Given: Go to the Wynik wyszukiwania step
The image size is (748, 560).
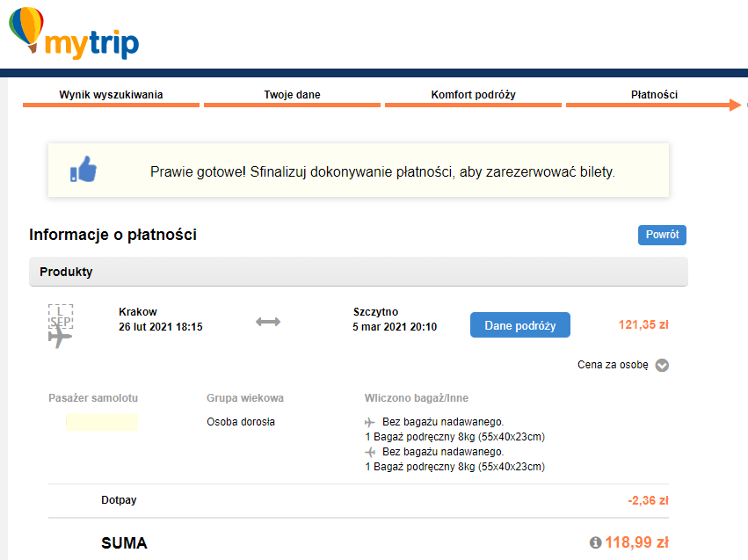Looking at the screenshot, I should click(x=111, y=95).
